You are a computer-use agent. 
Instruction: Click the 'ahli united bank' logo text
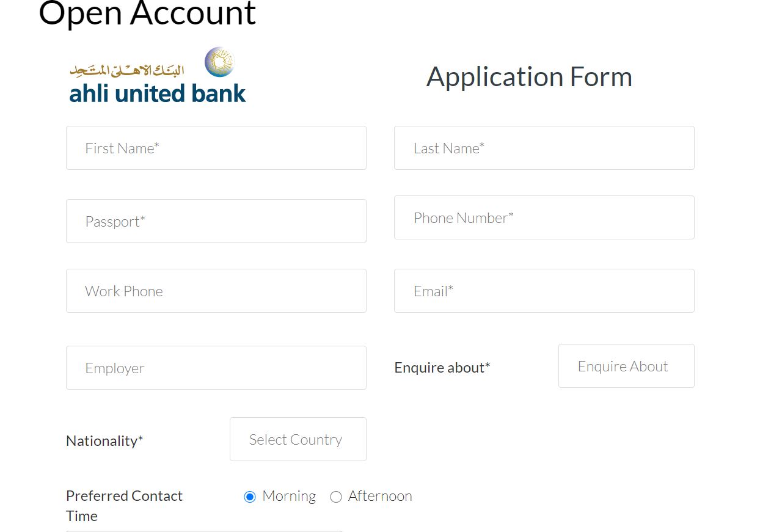(x=157, y=93)
